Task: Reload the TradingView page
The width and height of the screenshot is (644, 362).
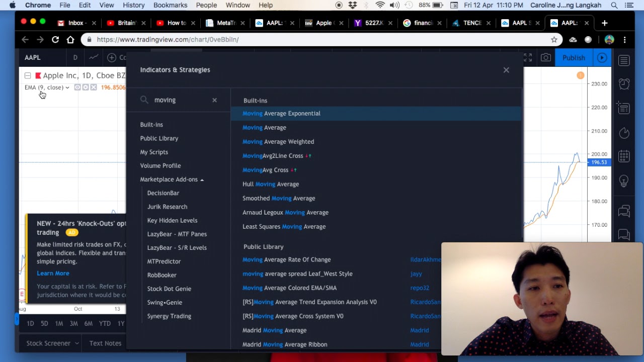Action: pos(55,39)
